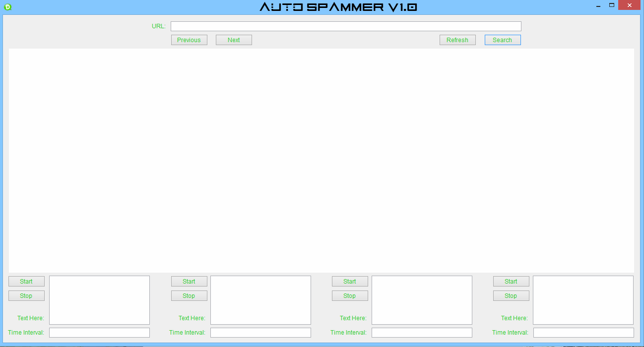Focus the leftmost Text Here message box
644x347 pixels.
pyautogui.click(x=99, y=300)
